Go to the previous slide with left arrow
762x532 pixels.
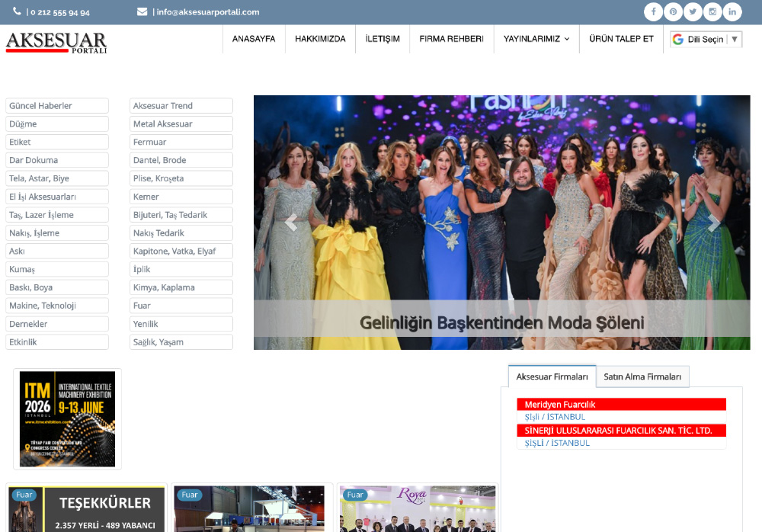(290, 223)
